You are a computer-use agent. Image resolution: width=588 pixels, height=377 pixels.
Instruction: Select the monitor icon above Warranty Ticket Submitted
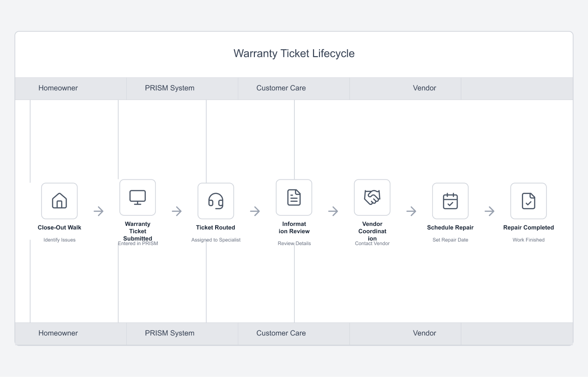[138, 197]
